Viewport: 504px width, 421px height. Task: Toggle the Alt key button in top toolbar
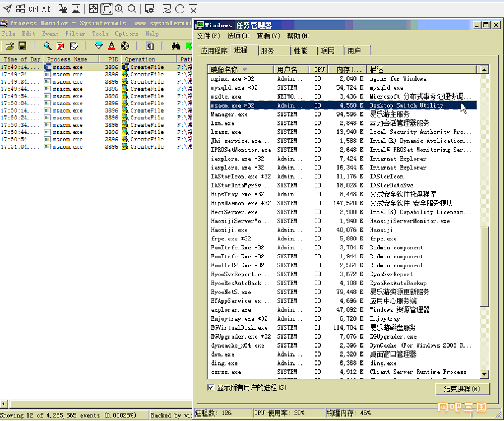pos(46,9)
